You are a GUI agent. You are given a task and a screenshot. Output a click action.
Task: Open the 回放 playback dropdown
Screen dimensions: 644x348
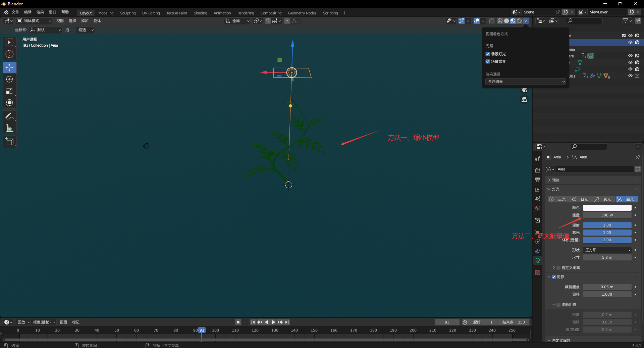pyautogui.click(x=23, y=322)
